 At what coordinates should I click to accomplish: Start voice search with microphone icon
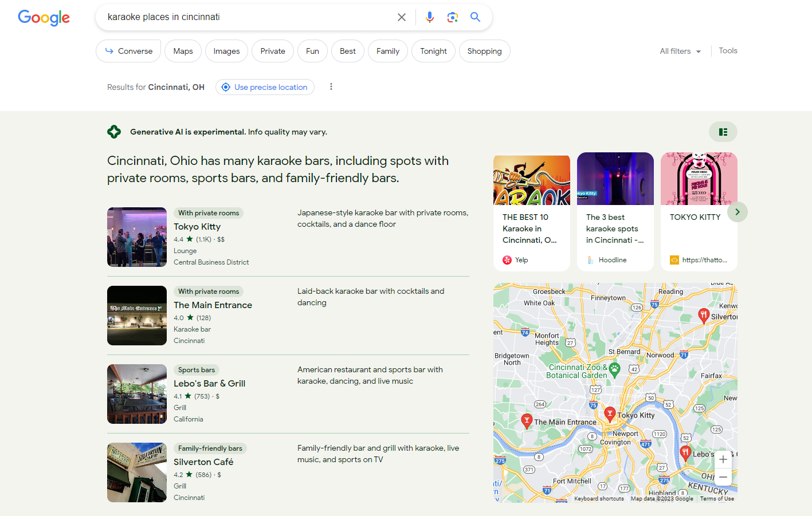click(430, 17)
